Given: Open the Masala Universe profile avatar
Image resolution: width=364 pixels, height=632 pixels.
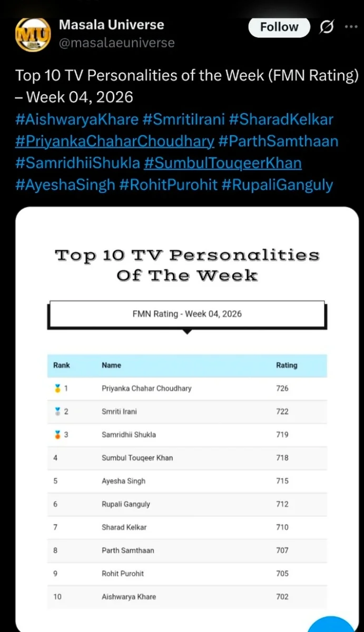Looking at the screenshot, I should tap(33, 34).
